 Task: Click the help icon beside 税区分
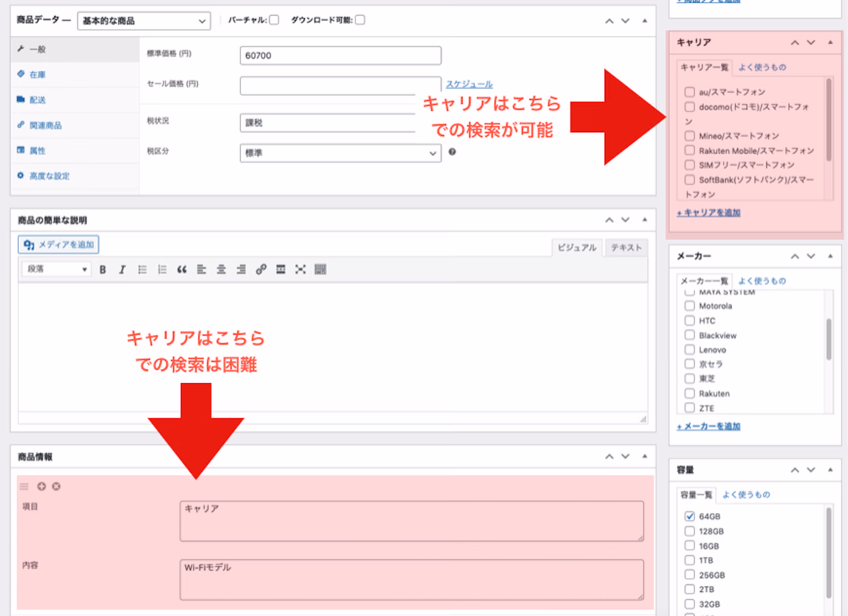(x=452, y=152)
